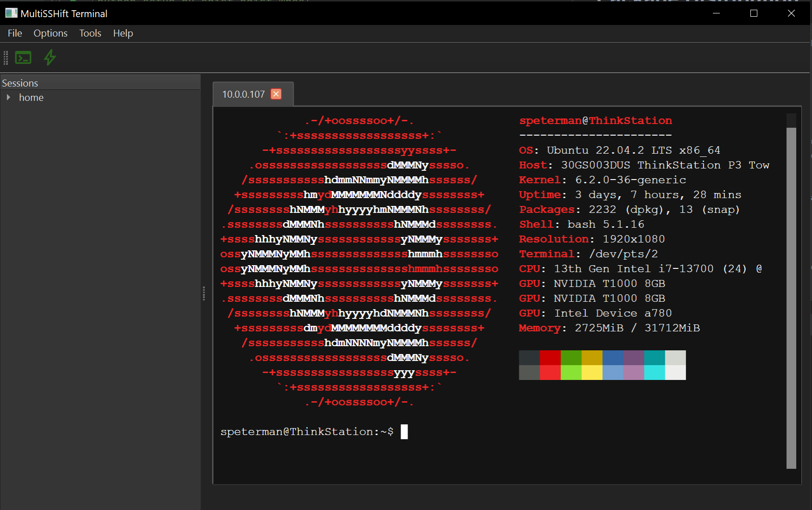812x510 pixels.
Task: Click the Kernel 6.2.0-36-generic line
Action: 603,180
